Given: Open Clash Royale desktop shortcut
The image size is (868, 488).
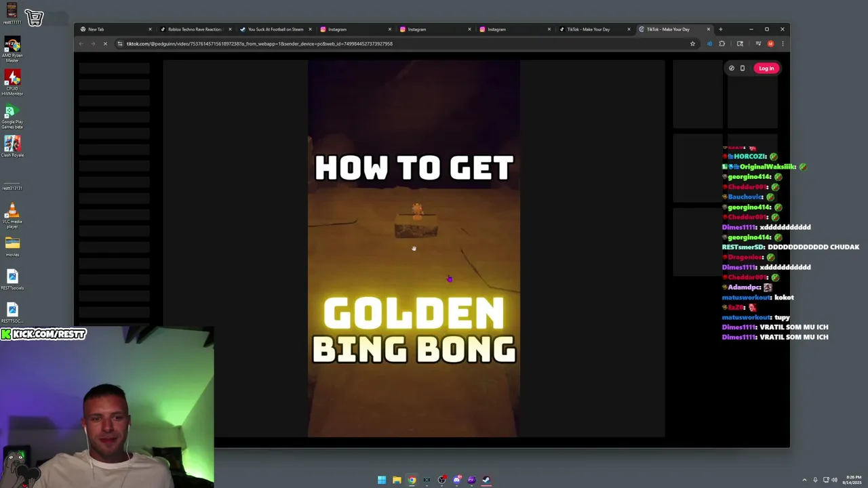Looking at the screenshot, I should [x=12, y=147].
